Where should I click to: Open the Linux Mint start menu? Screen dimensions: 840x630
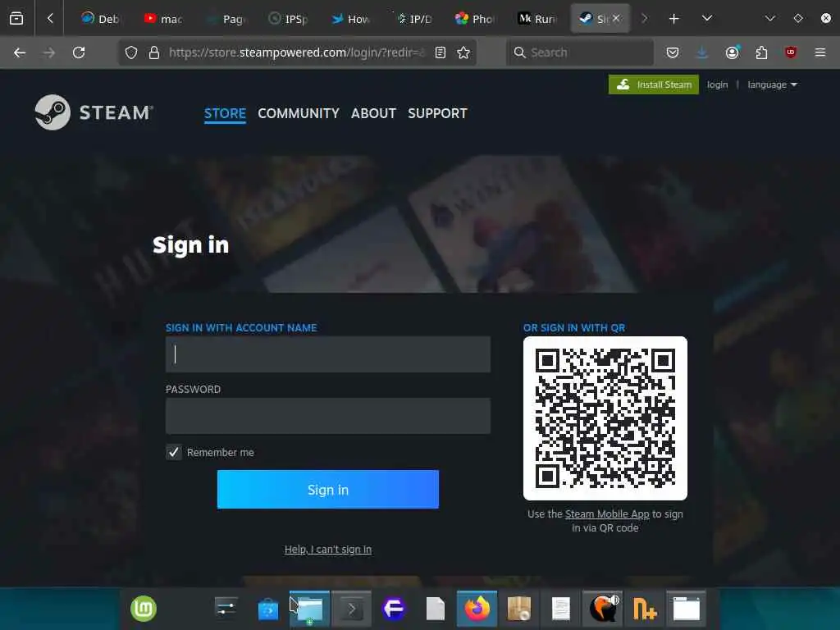click(144, 609)
